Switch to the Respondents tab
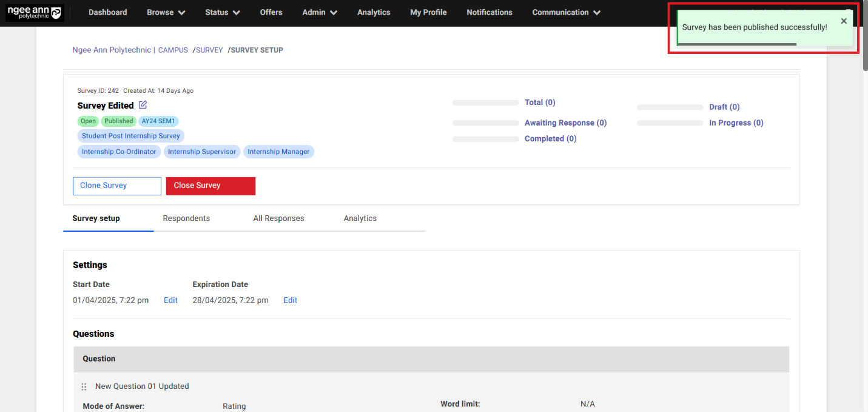 coord(186,218)
